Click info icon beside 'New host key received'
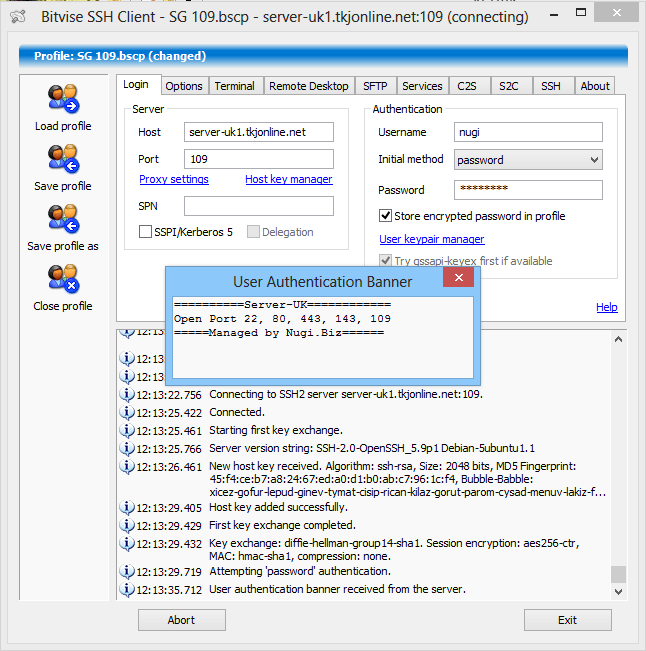 (x=127, y=466)
